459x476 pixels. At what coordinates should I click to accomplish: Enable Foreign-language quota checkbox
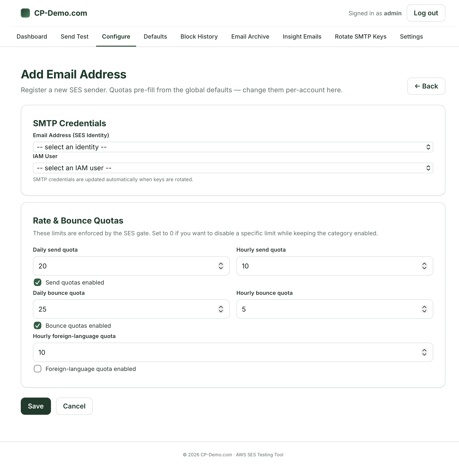pyautogui.click(x=37, y=369)
